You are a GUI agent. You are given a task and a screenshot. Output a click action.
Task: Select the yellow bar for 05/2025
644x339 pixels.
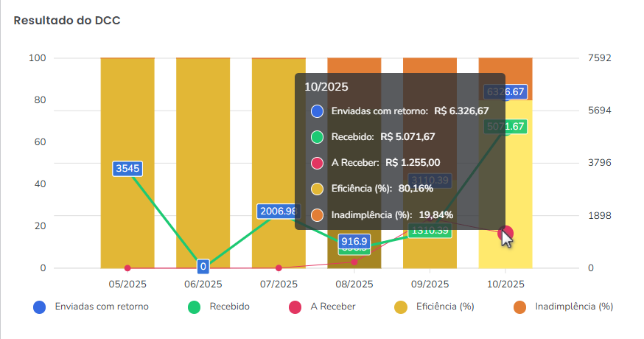[x=127, y=214]
